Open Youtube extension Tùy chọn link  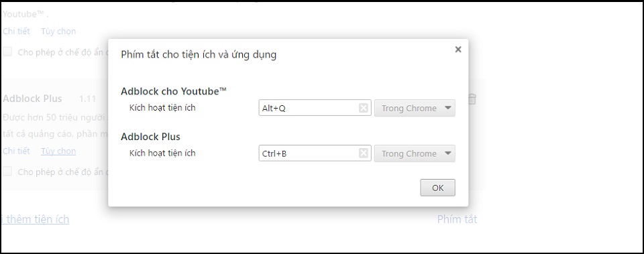coord(58,31)
